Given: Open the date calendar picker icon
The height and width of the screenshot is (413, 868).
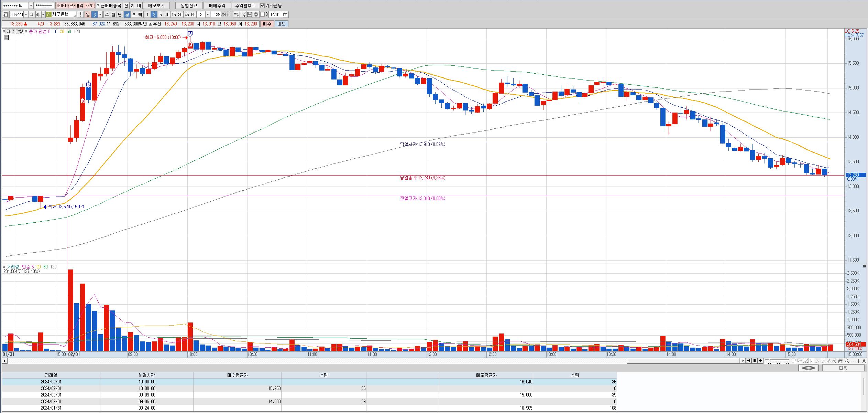Looking at the screenshot, I should tap(285, 14).
